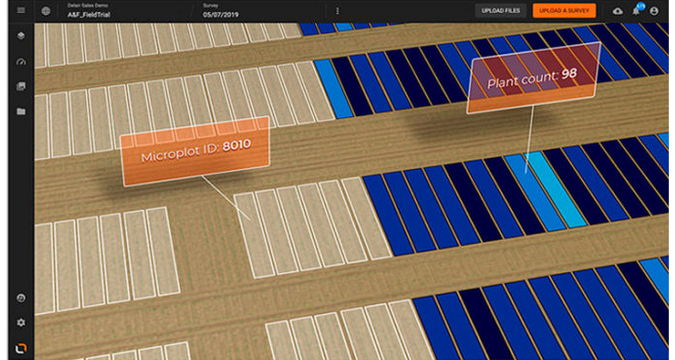
Task: Open settings gear in sidebar
Action: (21, 323)
